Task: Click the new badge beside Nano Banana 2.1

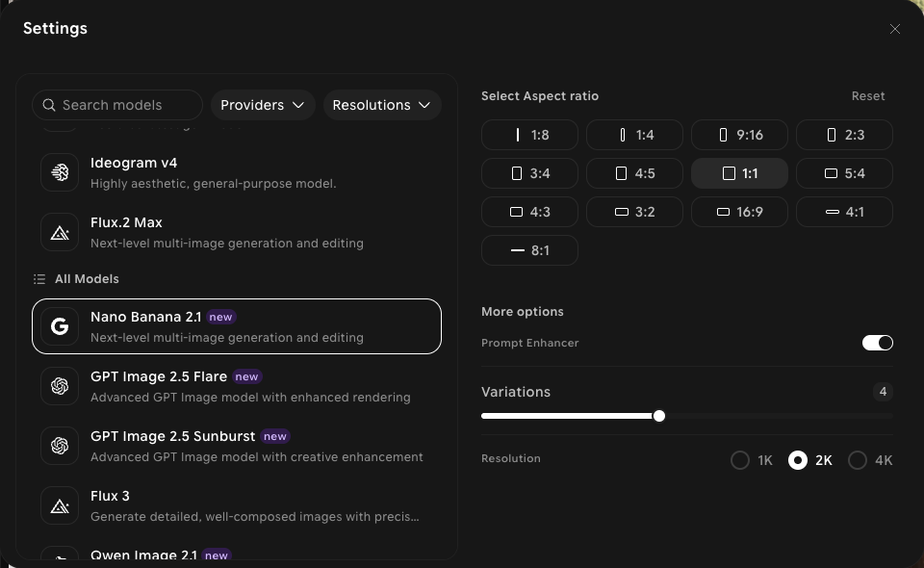Action: pos(221,317)
